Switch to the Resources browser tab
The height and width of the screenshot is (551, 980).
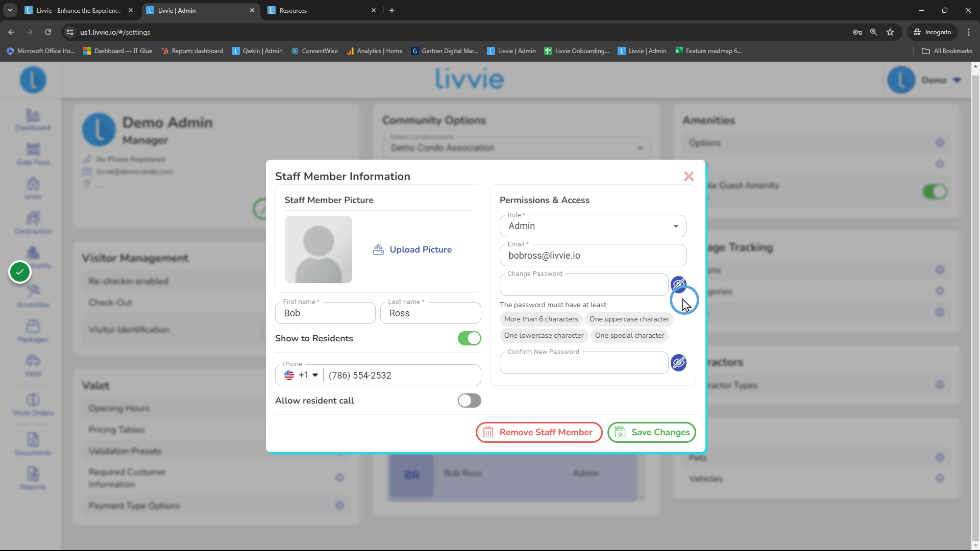pyautogui.click(x=322, y=10)
